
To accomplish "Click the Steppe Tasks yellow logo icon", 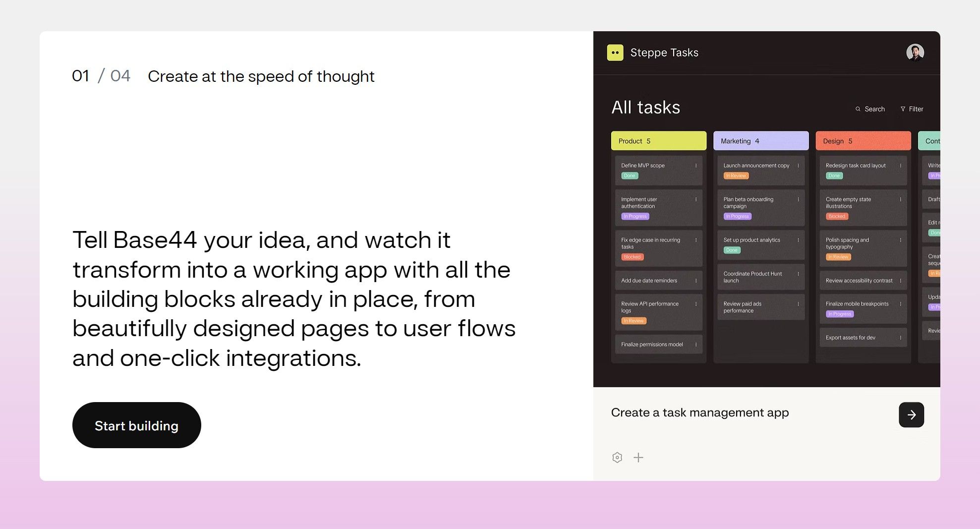I will tap(615, 53).
